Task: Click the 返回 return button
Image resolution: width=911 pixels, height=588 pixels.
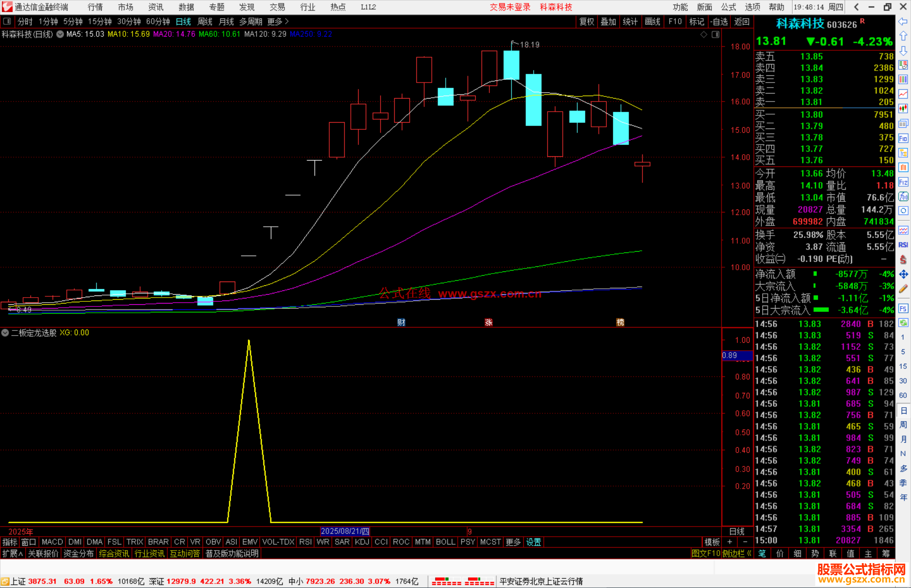Action: click(x=741, y=21)
